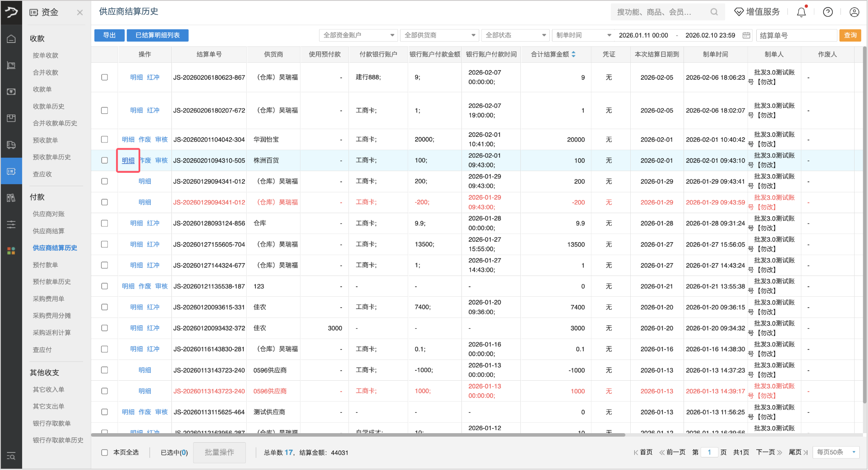Open the user profile icon
This screenshot has width=868, height=470.
click(x=854, y=12)
